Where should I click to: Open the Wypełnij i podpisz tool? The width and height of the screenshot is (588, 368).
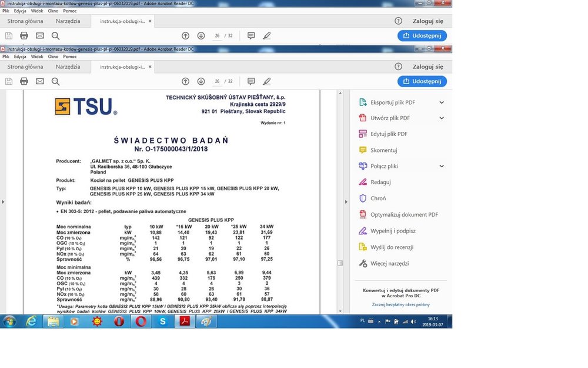[392, 231]
